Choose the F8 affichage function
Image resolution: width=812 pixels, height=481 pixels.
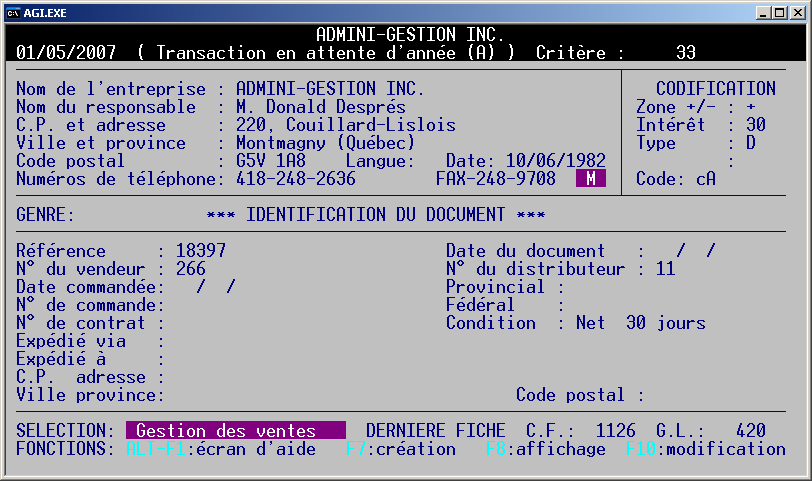pos(545,449)
